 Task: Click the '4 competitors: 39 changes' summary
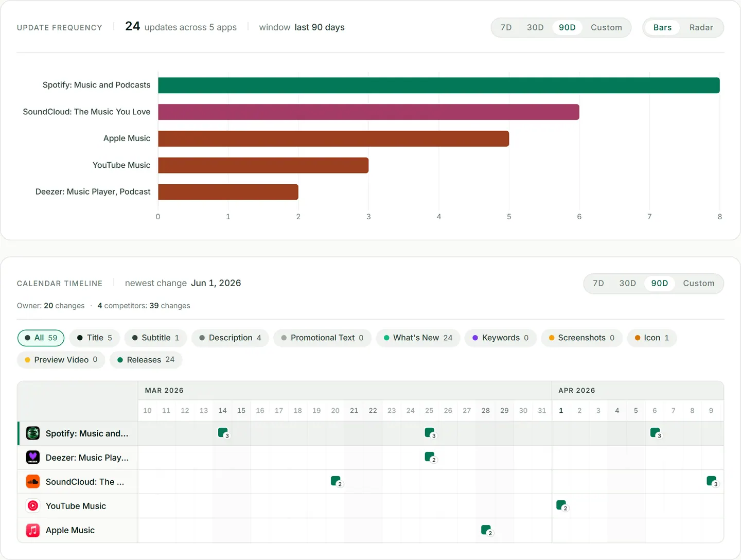pos(144,306)
